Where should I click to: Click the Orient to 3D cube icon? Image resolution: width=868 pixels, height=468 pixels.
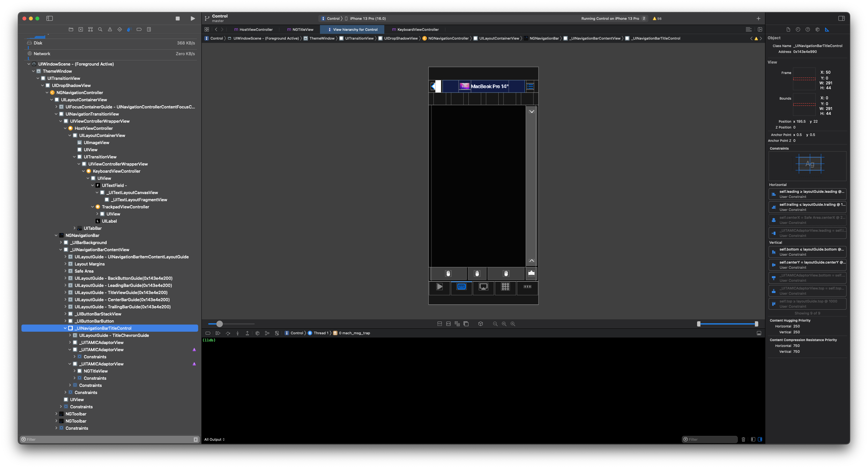[x=480, y=324]
